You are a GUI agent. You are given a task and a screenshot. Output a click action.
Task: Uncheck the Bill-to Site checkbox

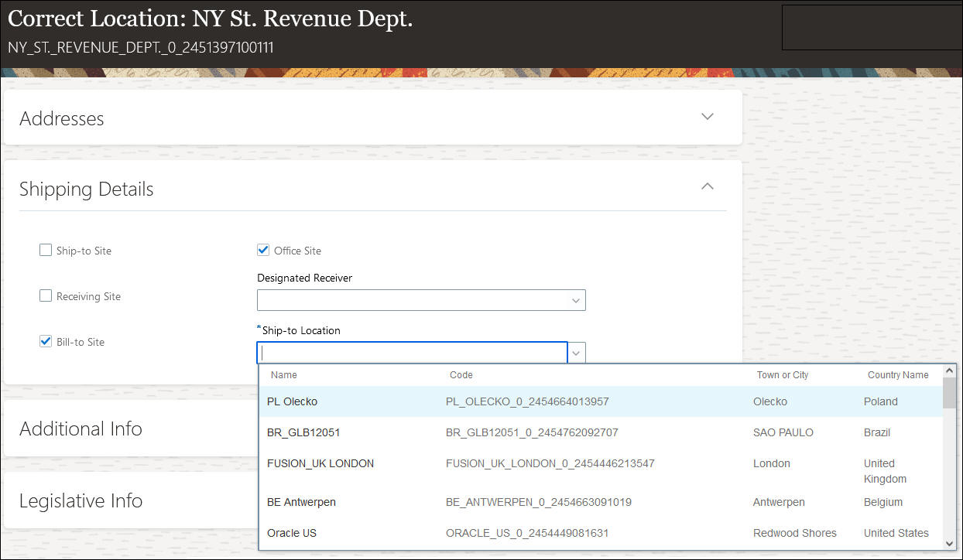[x=46, y=342]
